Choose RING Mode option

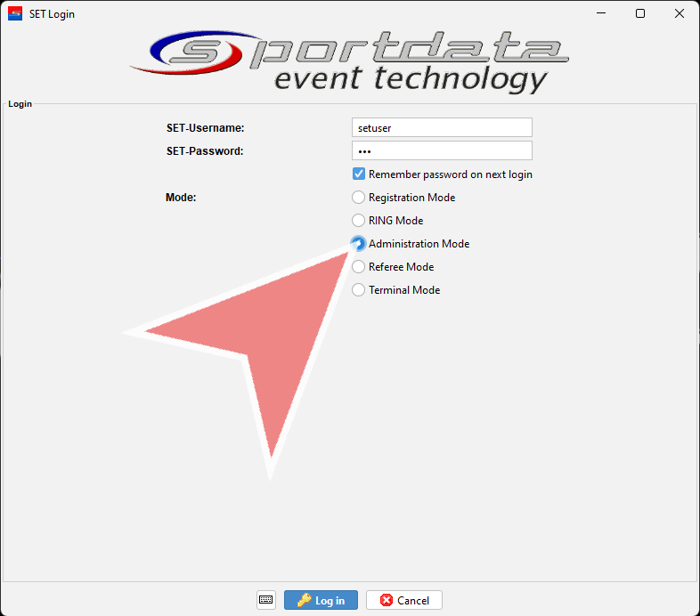[x=359, y=221]
